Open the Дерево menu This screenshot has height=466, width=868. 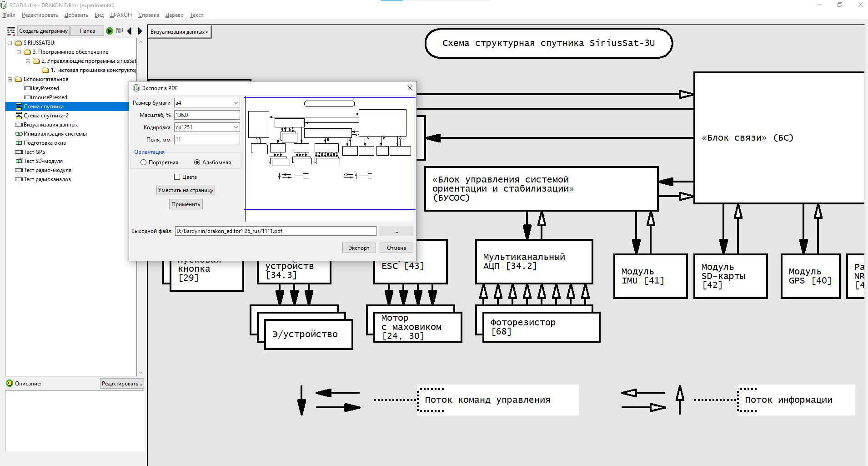tap(174, 15)
